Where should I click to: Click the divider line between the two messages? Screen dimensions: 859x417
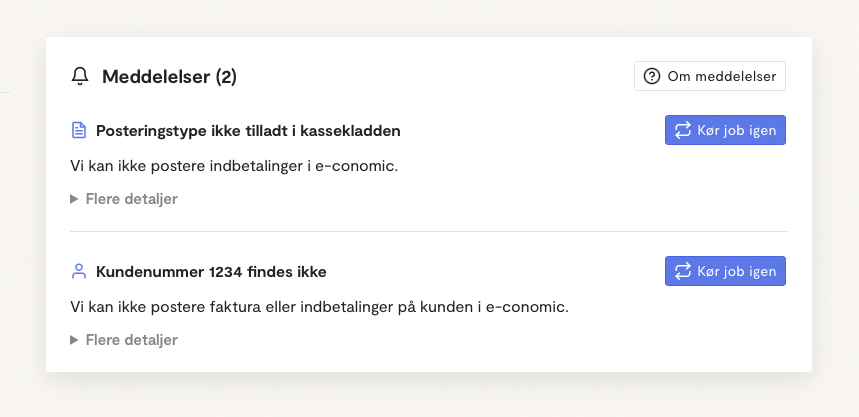coord(429,231)
